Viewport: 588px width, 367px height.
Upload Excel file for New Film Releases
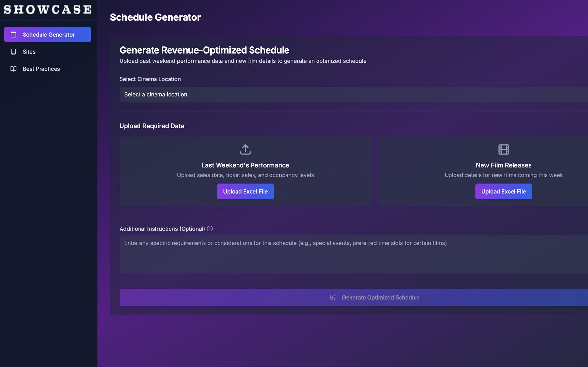click(x=504, y=191)
